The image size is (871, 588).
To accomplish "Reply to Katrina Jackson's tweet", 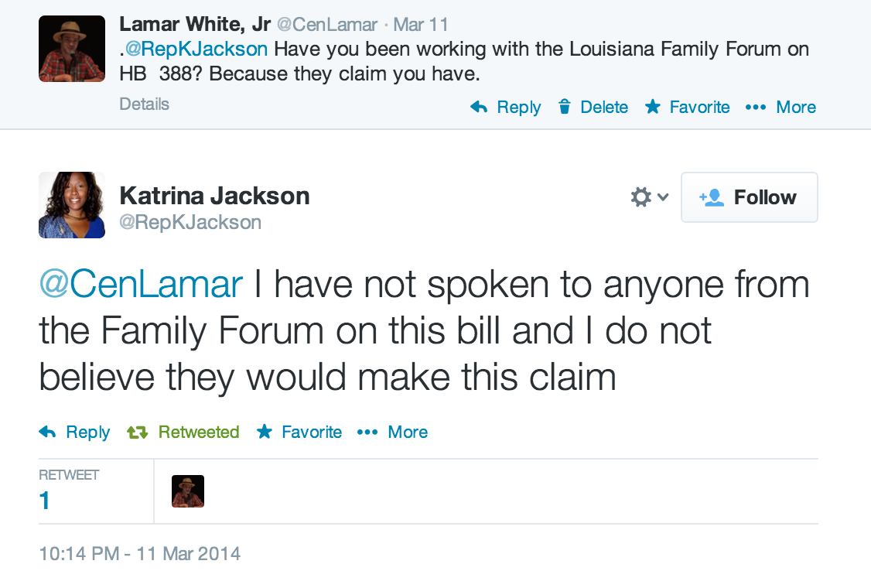I will (x=75, y=432).
